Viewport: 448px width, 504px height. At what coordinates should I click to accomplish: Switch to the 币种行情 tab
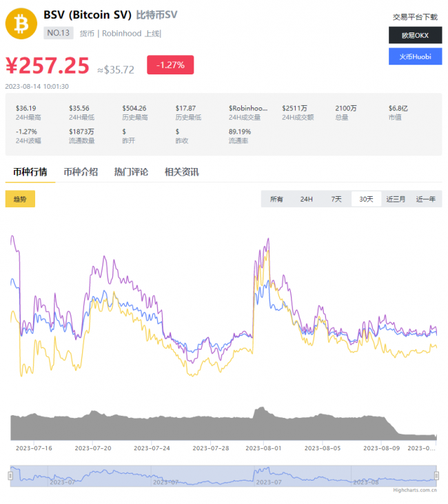coord(30,172)
